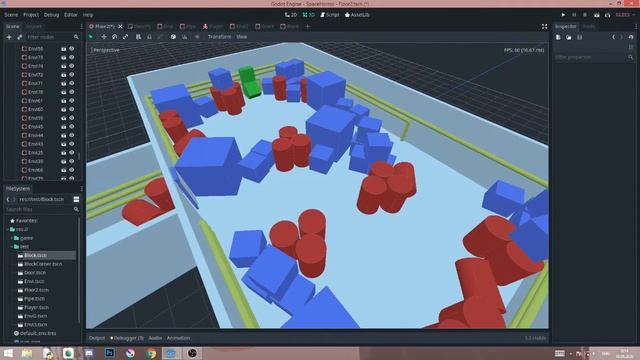
Task: Switch to the Import dock tab
Action: point(34,27)
